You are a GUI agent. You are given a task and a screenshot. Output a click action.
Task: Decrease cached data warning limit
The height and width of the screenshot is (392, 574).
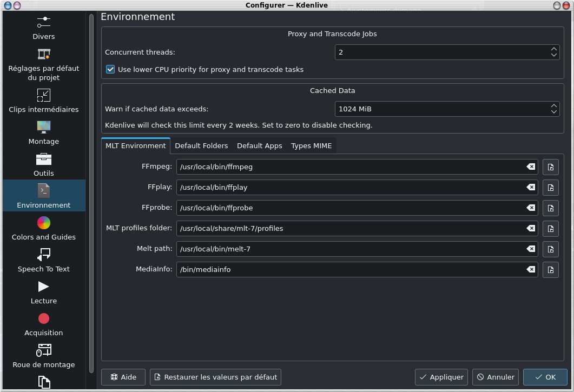click(554, 112)
